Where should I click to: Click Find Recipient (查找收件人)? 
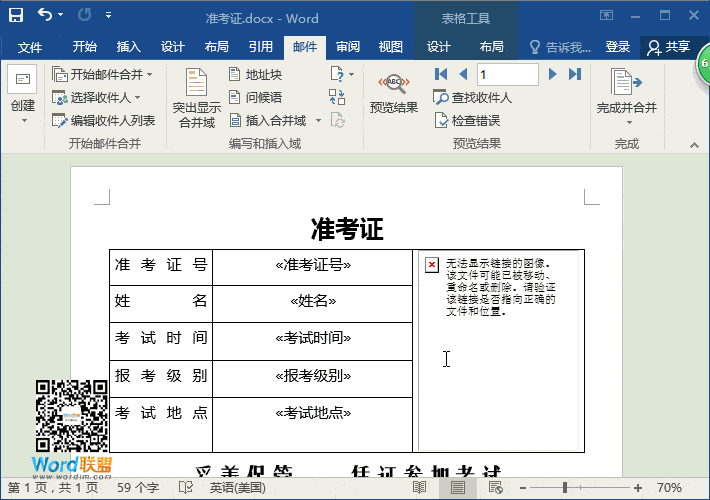[473, 98]
